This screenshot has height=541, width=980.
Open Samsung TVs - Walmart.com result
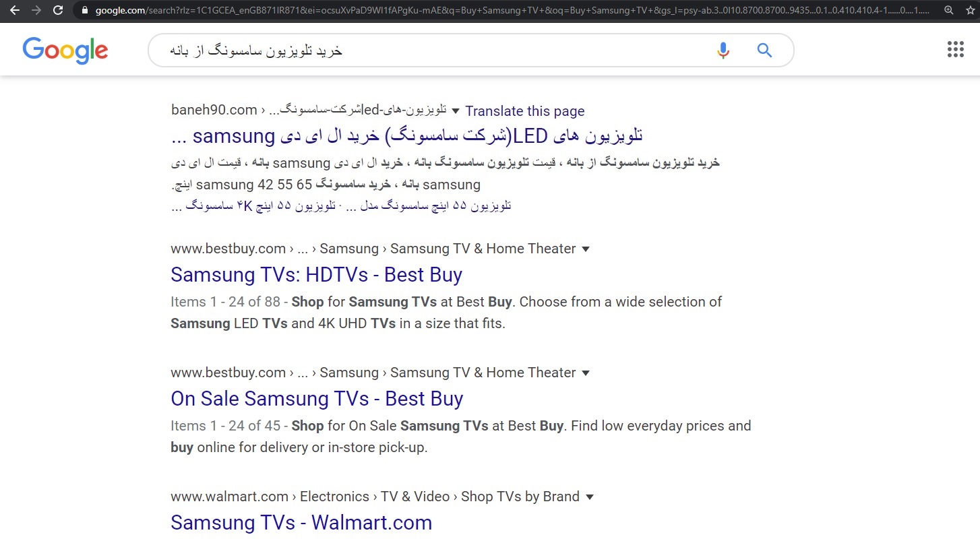pos(301,523)
